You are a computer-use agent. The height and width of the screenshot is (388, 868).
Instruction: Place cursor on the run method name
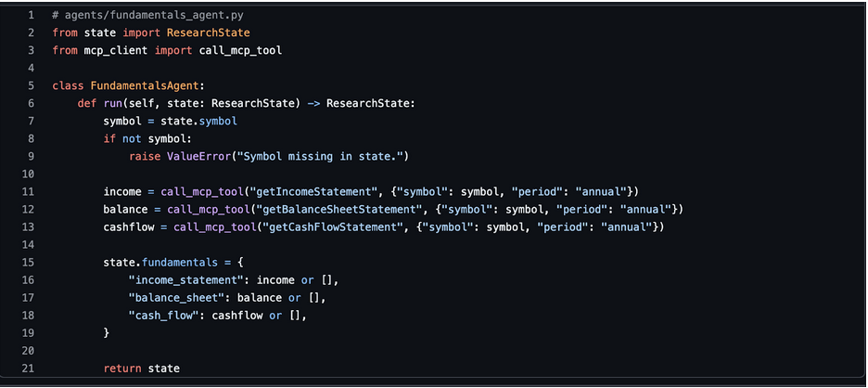tap(112, 103)
